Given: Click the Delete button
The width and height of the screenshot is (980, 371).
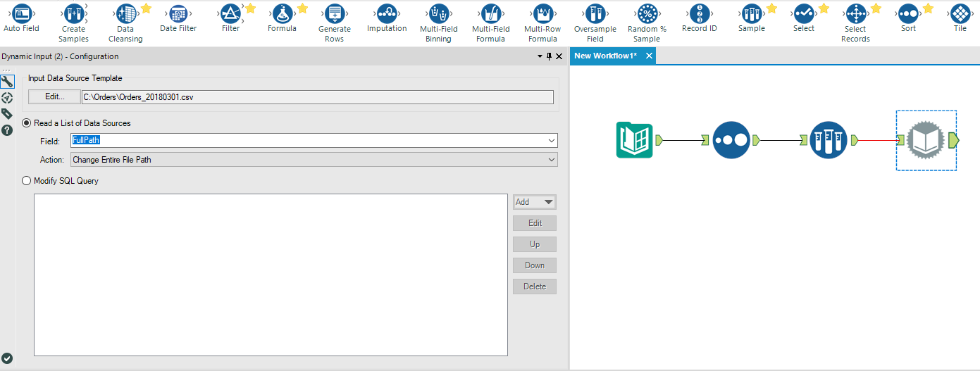Looking at the screenshot, I should click(x=535, y=287).
